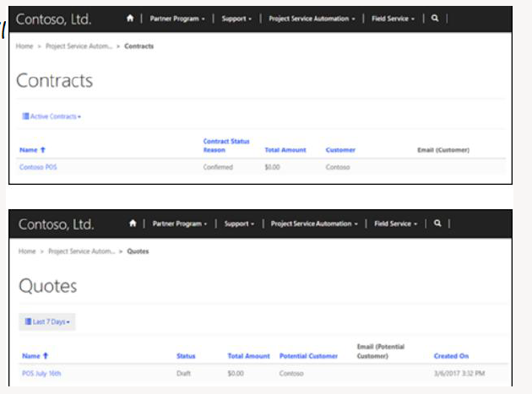This screenshot has height=394, width=532.
Task: Sort quotes by Status column
Action: (x=186, y=356)
